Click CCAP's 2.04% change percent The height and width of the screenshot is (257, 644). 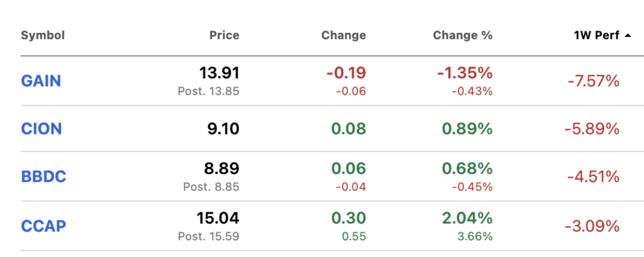click(x=467, y=219)
